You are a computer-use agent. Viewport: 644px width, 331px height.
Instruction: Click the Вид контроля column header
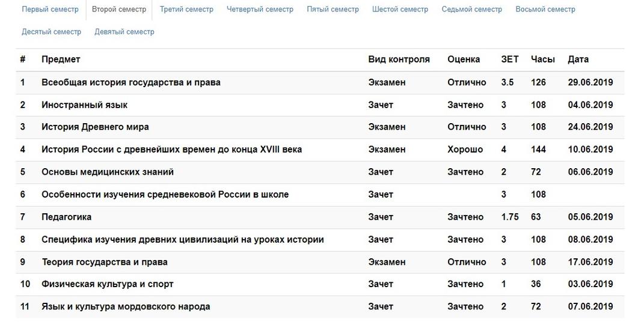tap(399, 59)
